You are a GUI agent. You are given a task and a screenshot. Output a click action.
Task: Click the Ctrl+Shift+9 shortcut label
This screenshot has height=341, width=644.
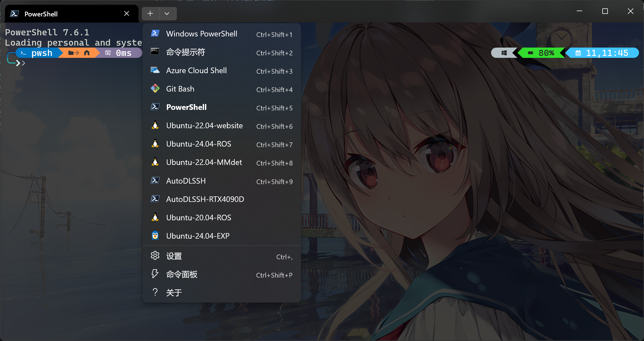[x=274, y=182]
